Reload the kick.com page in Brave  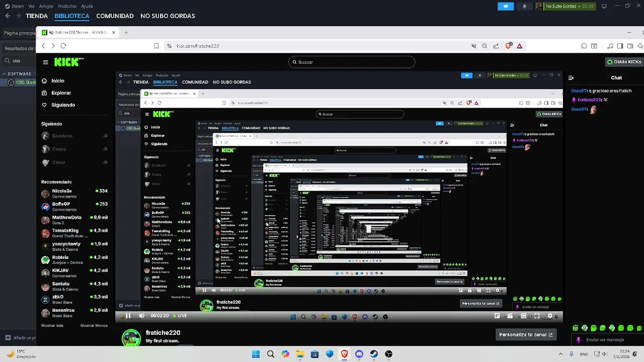[x=63, y=46]
